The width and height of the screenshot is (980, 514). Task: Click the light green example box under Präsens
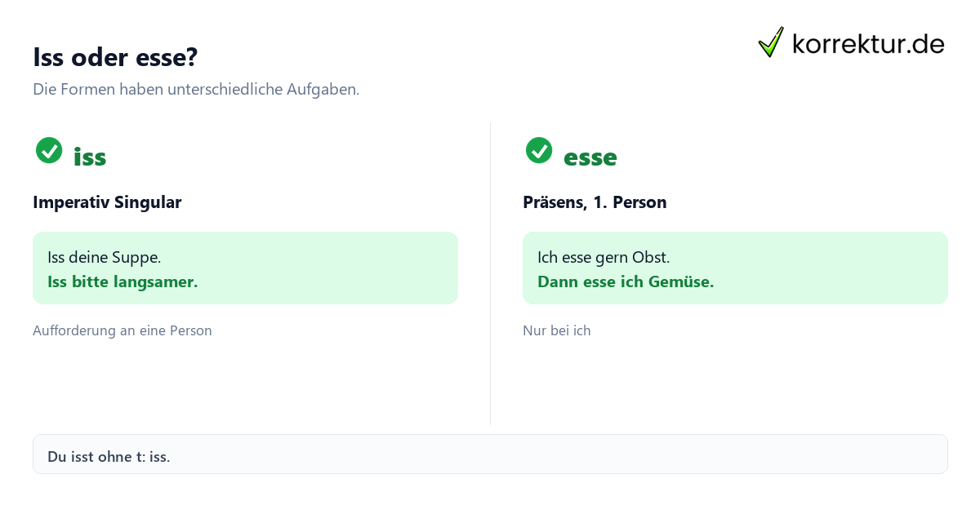(735, 268)
